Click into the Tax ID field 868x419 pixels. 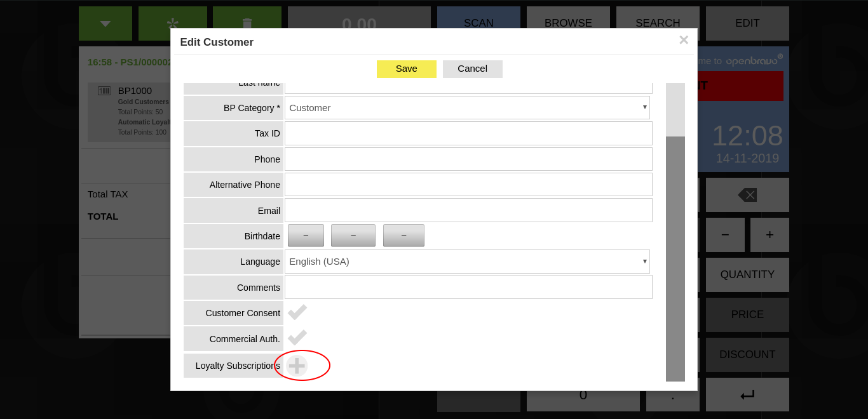pos(468,133)
